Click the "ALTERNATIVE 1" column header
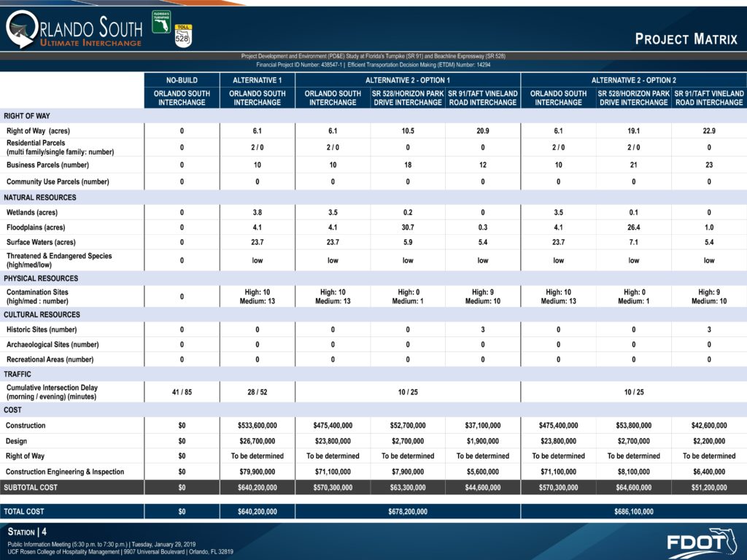This screenshot has width=747, height=560. coord(258,80)
